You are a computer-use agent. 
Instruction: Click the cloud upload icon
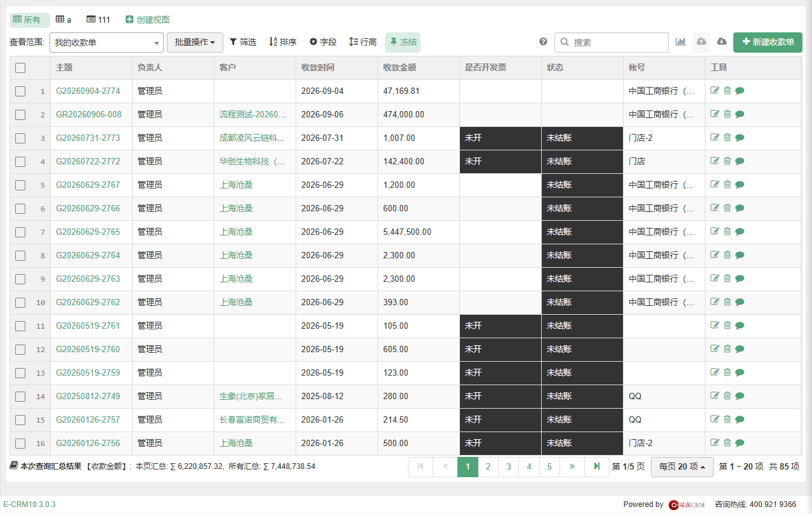tap(701, 42)
